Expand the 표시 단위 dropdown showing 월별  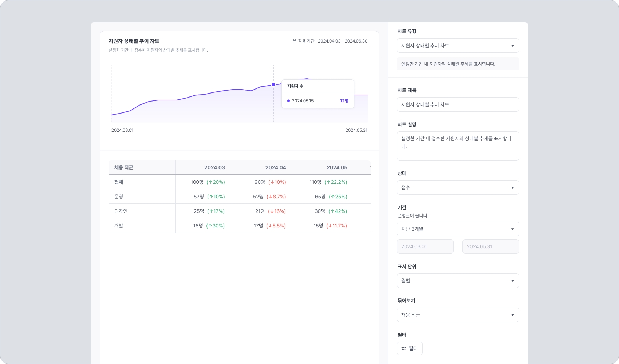458,281
